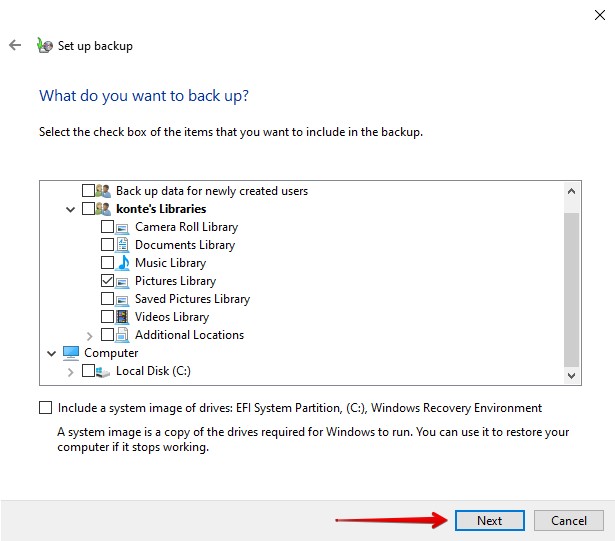This screenshot has height=541, width=615.
Task: Click the Cancel button
Action: click(568, 520)
